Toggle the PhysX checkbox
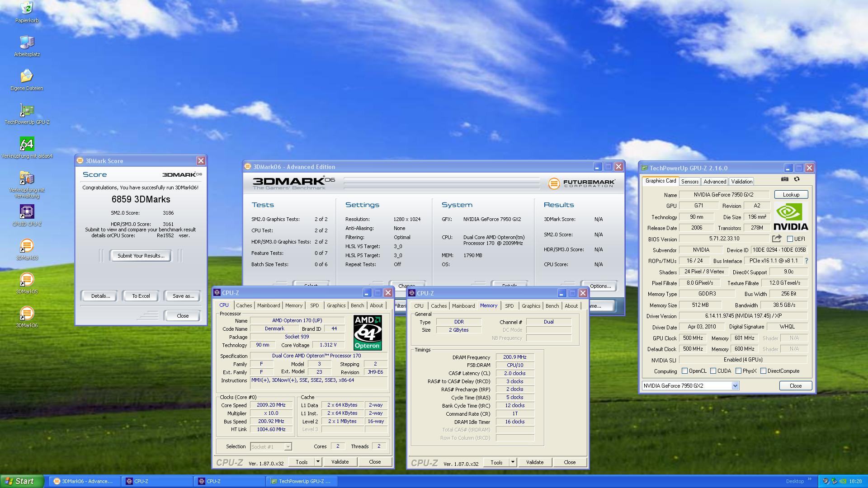Viewport: 868px width, 488px height. point(738,371)
